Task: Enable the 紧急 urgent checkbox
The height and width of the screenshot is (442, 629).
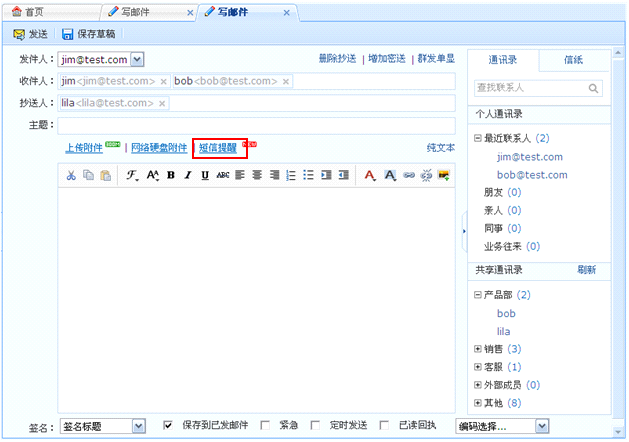Action: pyautogui.click(x=265, y=425)
